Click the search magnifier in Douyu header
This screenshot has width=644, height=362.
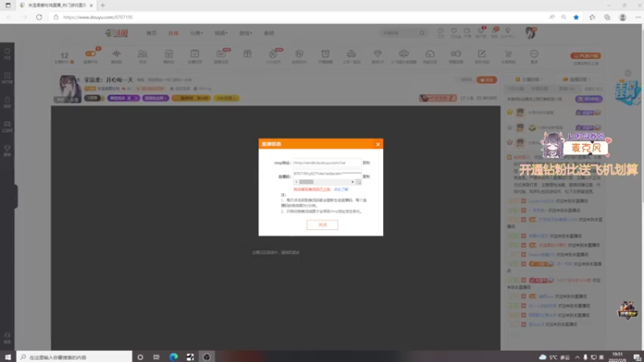point(422,33)
